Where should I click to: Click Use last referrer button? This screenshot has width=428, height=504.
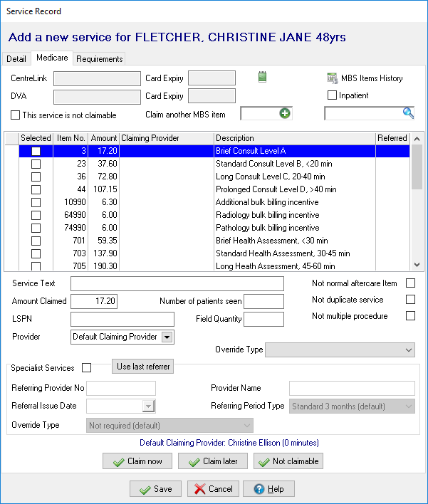tap(143, 367)
